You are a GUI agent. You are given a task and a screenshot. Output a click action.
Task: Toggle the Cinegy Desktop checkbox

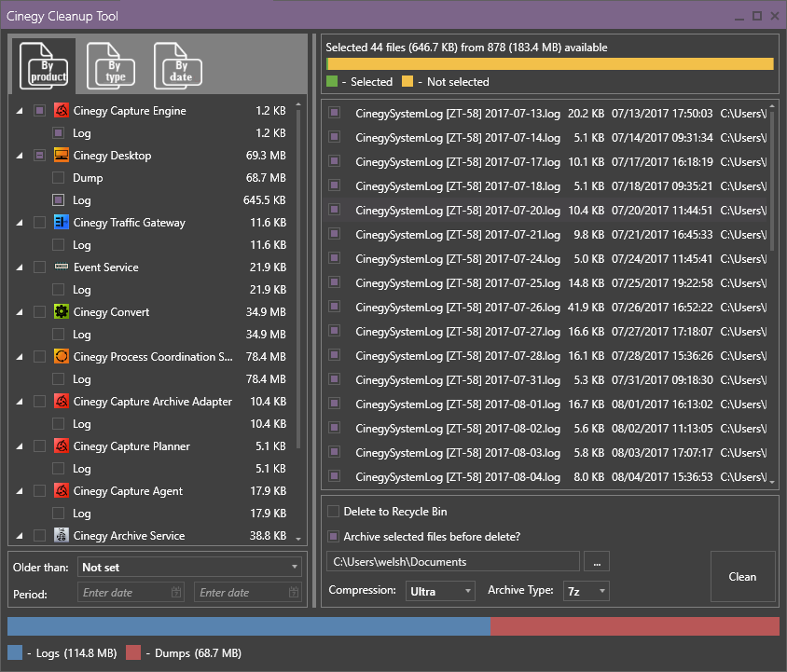(40, 155)
